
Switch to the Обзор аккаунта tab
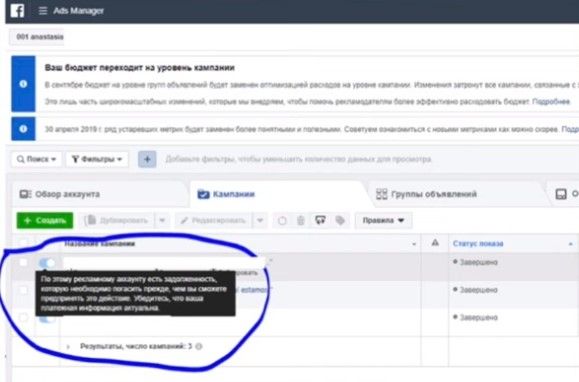[60, 194]
